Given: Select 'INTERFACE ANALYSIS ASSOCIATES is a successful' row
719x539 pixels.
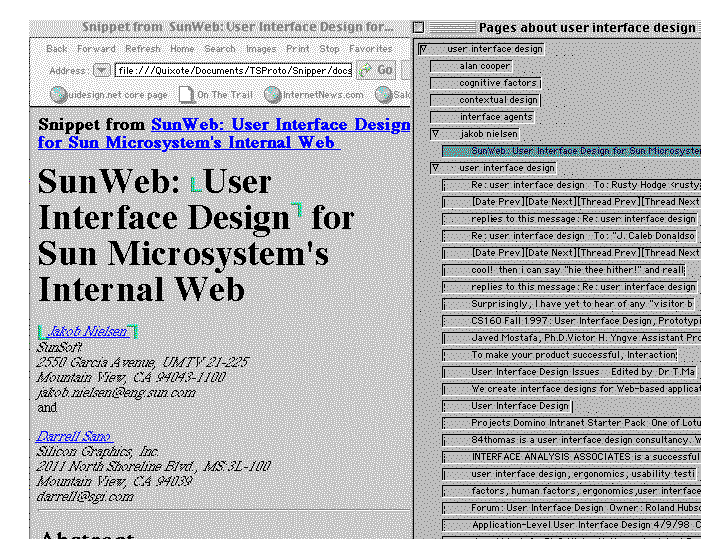Looking at the screenshot, I should coord(571,456).
